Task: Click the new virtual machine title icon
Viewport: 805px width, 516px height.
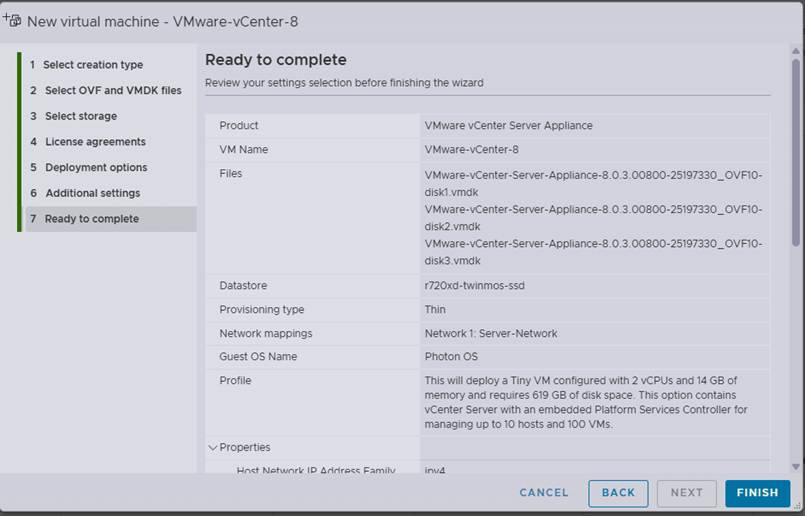Action: 12,21
